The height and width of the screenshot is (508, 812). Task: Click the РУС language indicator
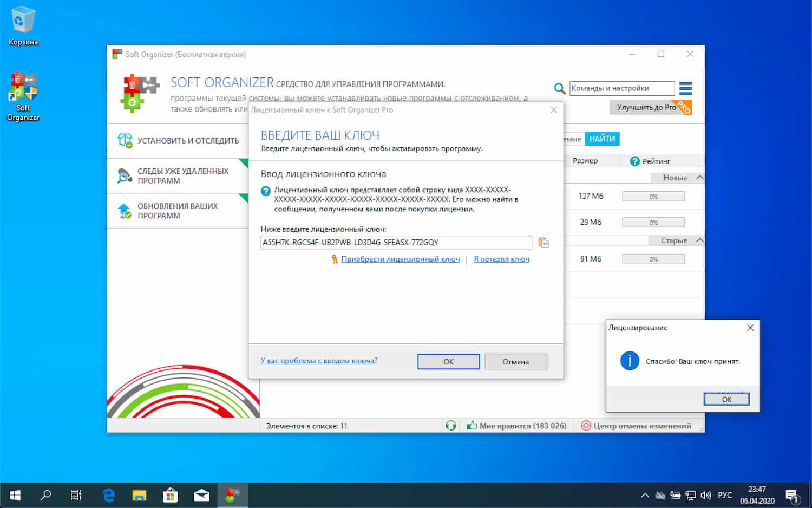[725, 495]
